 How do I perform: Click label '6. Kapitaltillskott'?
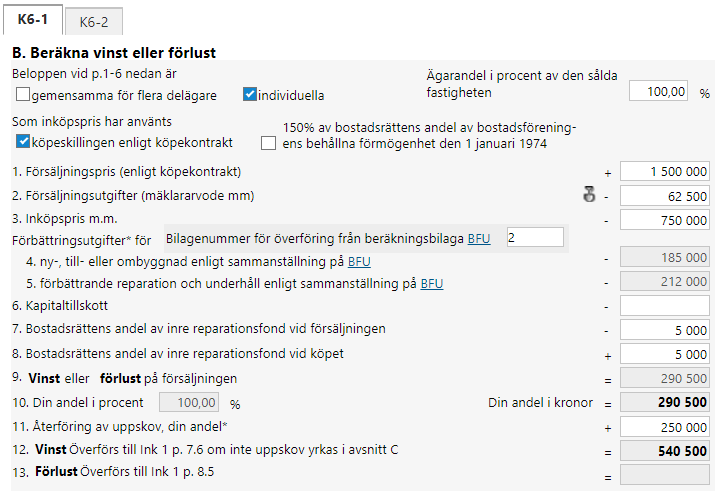[x=60, y=305]
